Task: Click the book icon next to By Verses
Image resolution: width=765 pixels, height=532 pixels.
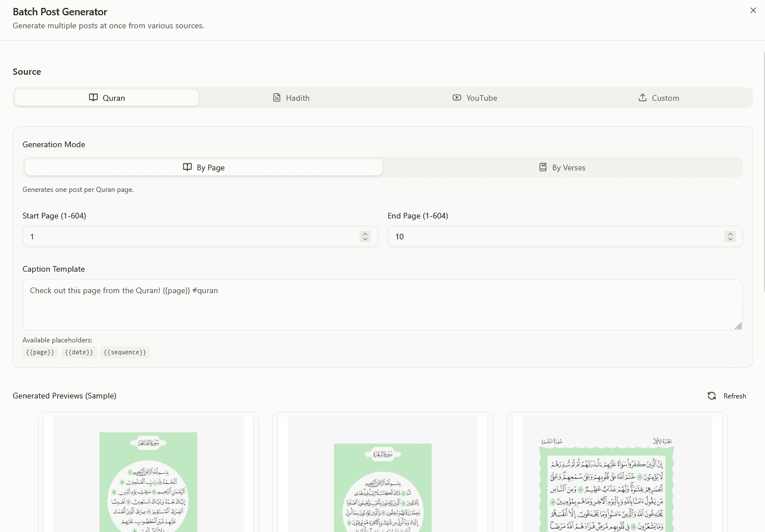Action: [x=542, y=167]
